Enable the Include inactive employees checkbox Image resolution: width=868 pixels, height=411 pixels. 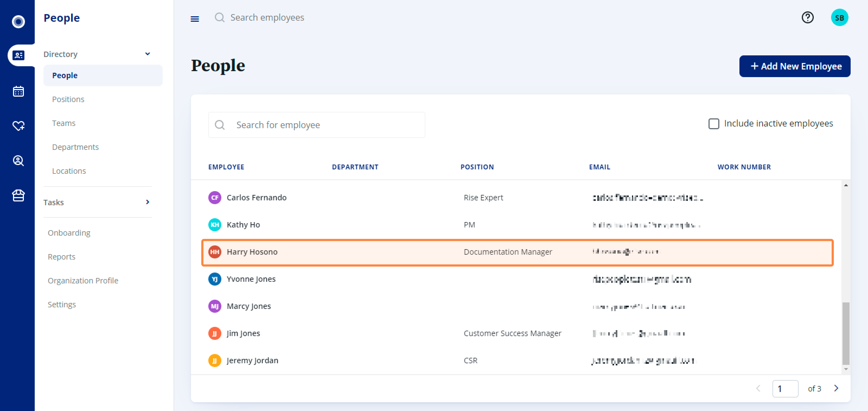point(713,124)
